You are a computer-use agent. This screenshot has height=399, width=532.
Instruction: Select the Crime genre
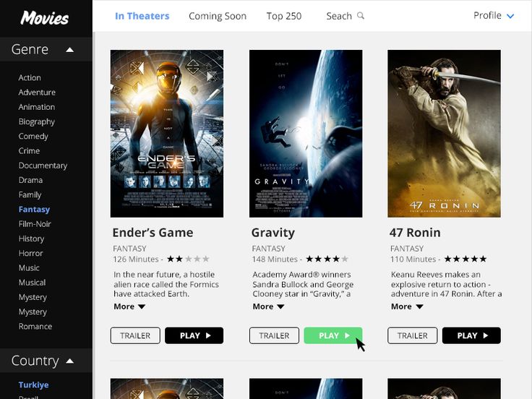[29, 150]
